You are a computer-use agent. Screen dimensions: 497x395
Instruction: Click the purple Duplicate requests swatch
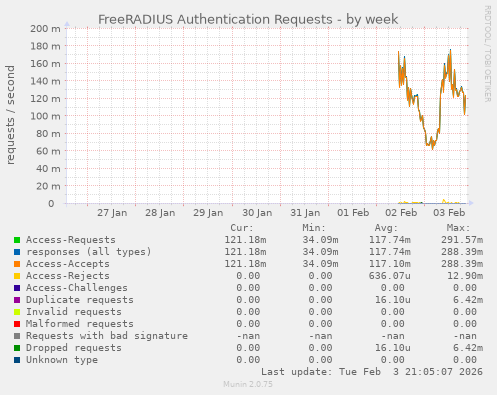coord(17,300)
